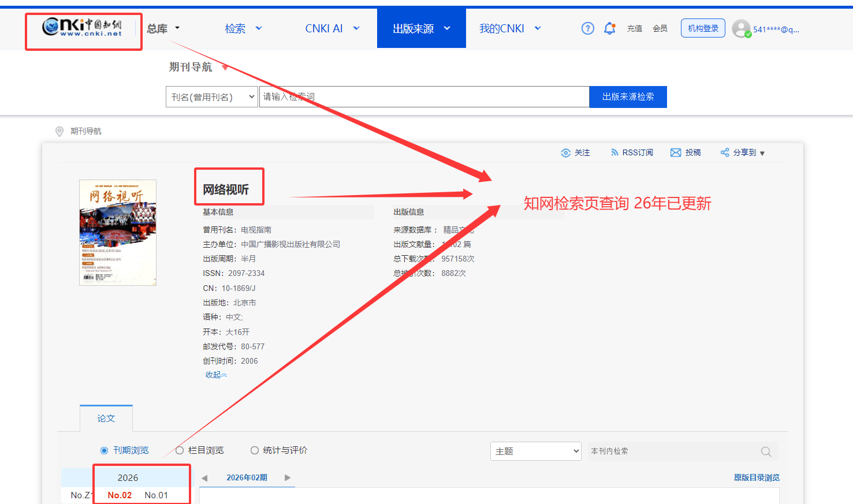Click the 语种: 中文 line

223,317
